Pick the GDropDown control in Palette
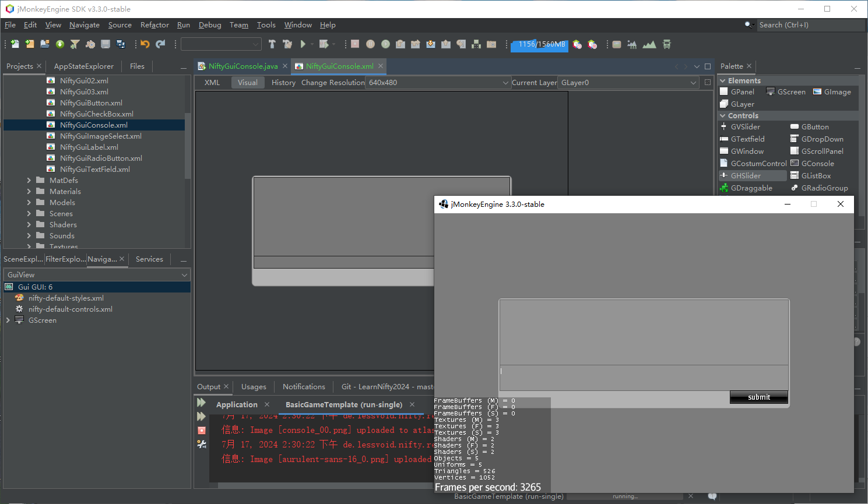Screen dimensions: 868x504 (x=817, y=139)
